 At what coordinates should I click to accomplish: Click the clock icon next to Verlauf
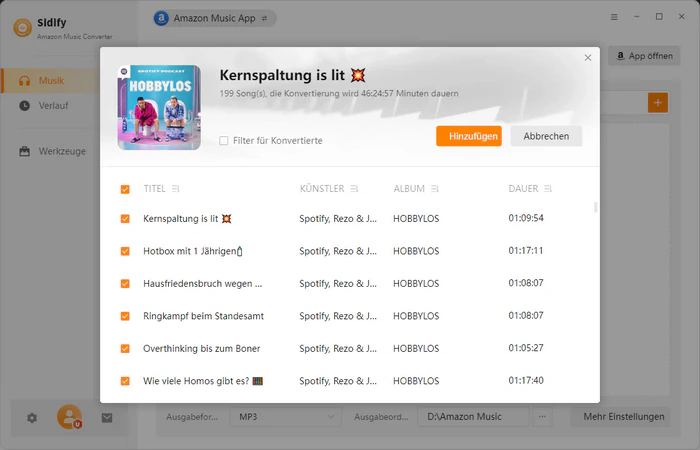pos(25,106)
